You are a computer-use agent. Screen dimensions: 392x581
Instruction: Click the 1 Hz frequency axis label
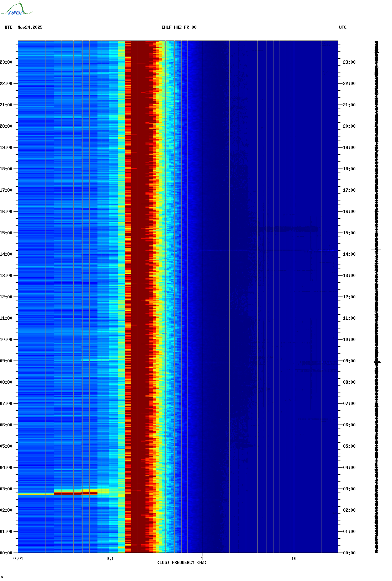(202, 559)
